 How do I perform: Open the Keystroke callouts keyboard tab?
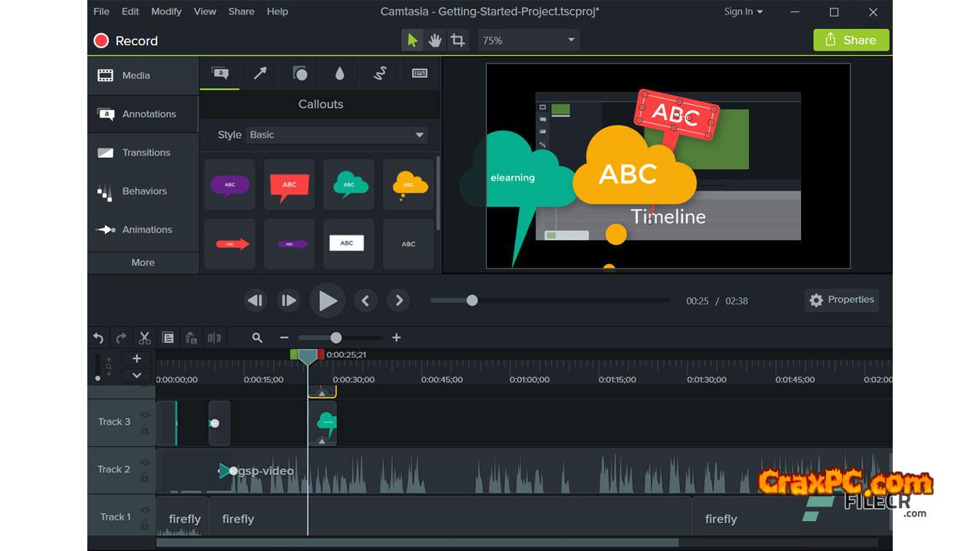coord(420,73)
